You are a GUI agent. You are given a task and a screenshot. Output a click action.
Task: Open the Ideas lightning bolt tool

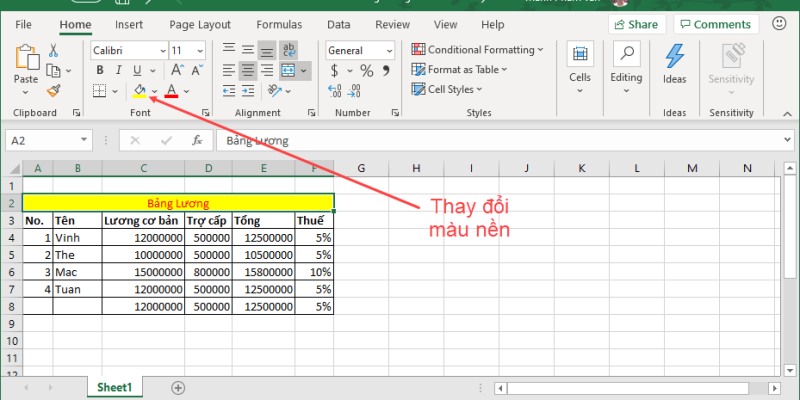pyautogui.click(x=675, y=64)
